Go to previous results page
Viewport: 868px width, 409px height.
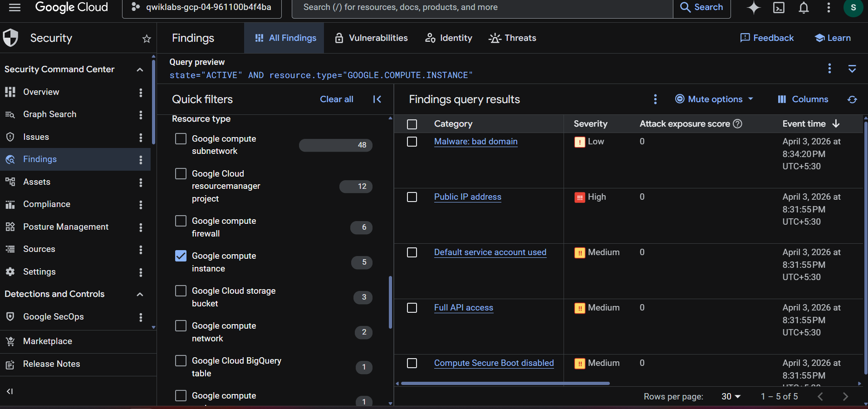click(x=820, y=397)
